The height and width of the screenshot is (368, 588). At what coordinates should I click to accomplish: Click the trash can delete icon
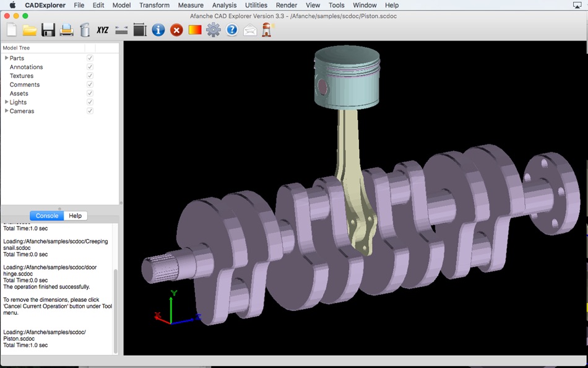coord(85,30)
